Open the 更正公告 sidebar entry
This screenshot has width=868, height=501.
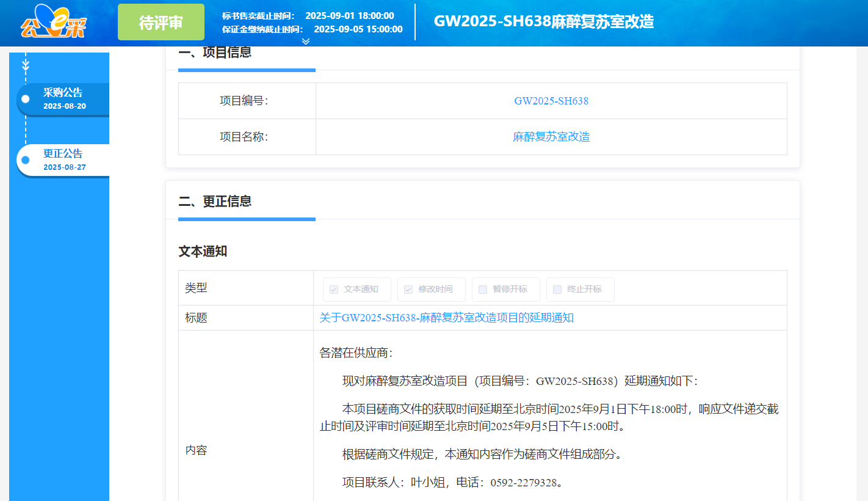[x=62, y=154]
